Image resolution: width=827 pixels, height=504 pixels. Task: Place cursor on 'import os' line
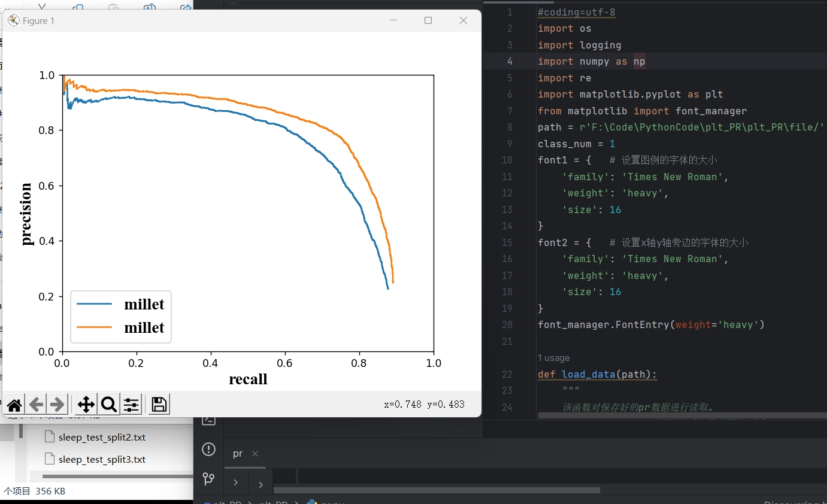point(564,28)
